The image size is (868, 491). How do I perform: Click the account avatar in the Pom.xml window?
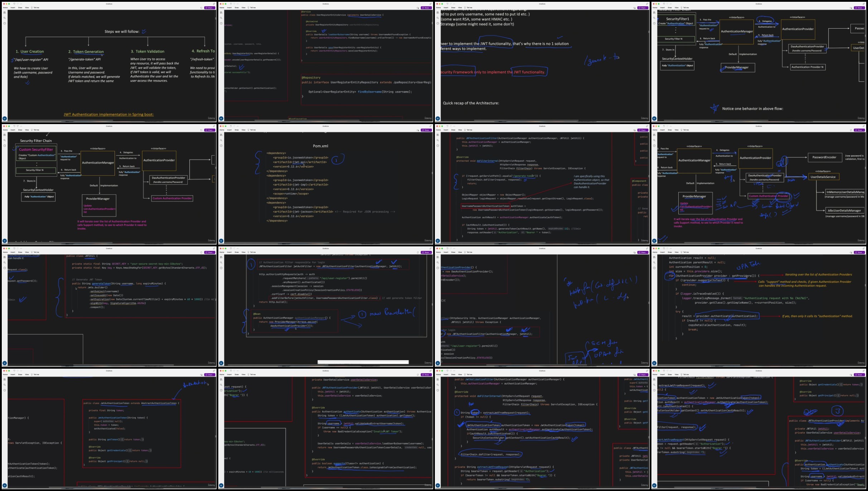point(221,241)
